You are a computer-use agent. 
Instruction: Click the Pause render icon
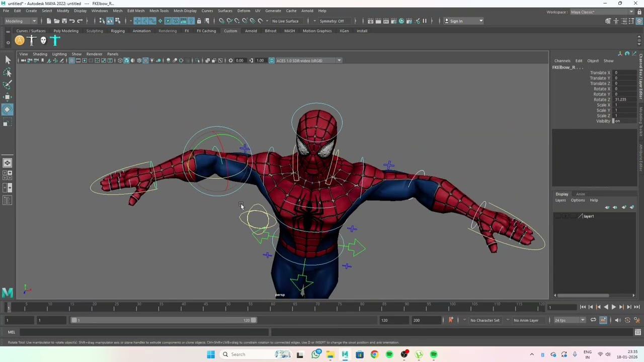click(x=425, y=21)
